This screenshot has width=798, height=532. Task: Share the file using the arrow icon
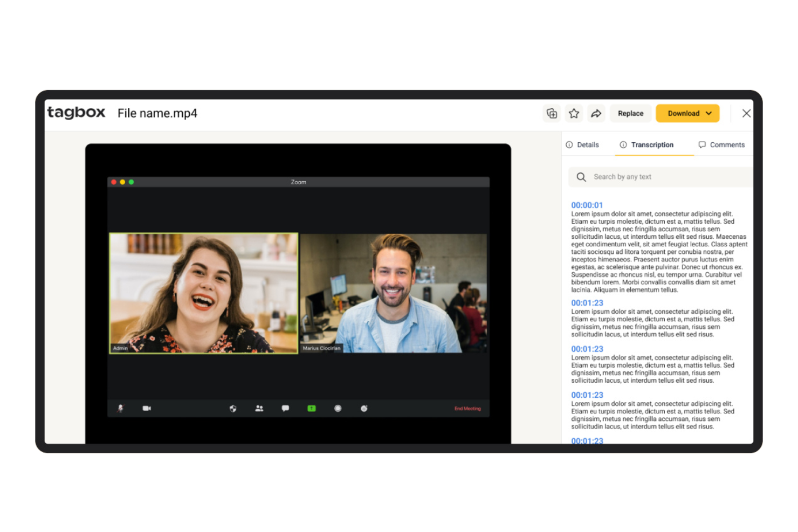596,113
